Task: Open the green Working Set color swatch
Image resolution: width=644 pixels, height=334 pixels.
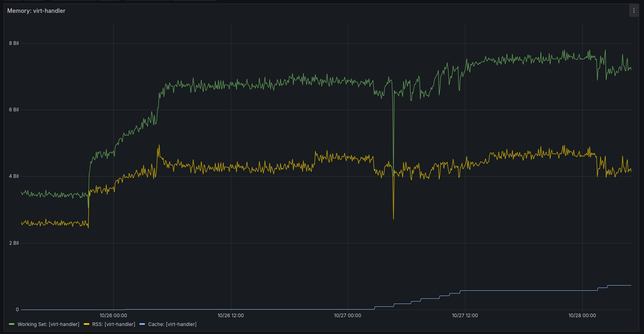Action: click(x=12, y=324)
